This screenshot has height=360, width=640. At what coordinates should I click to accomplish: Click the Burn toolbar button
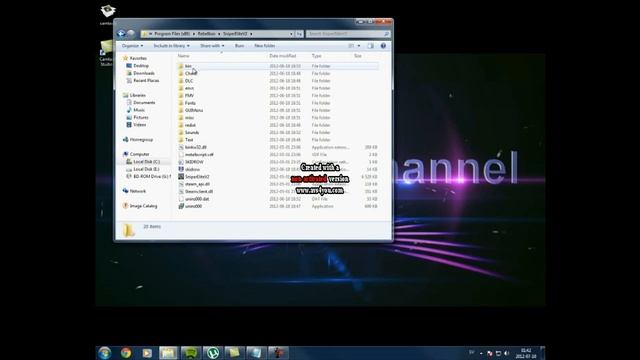point(240,46)
